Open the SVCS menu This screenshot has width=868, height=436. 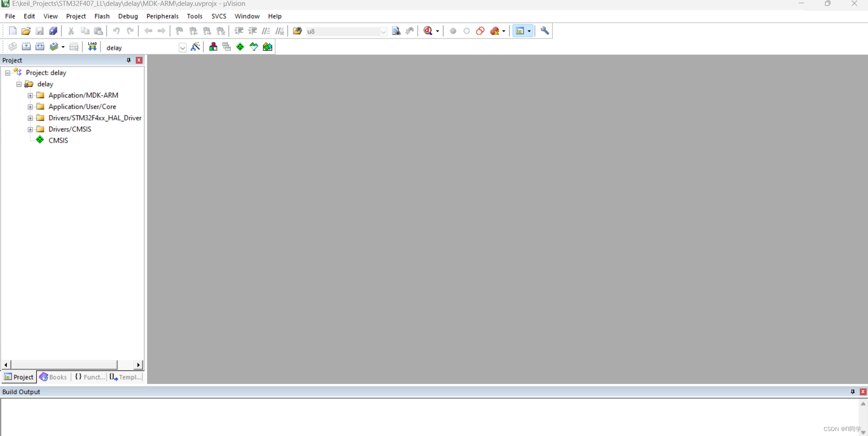[x=219, y=16]
